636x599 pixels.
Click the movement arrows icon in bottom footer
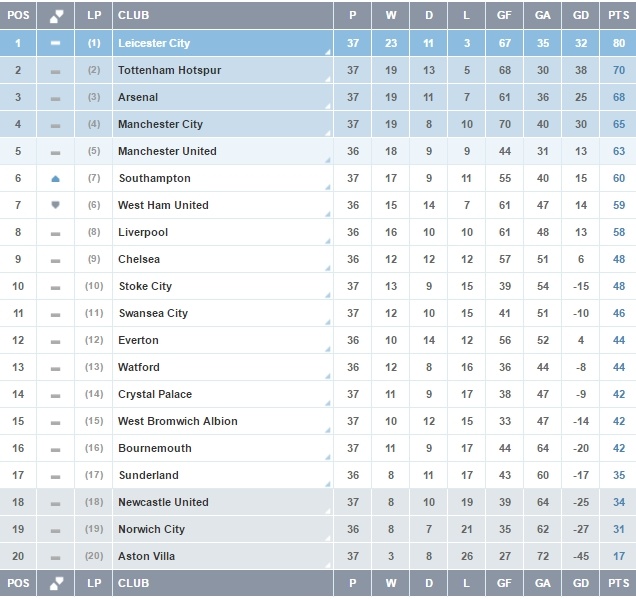click(56, 583)
